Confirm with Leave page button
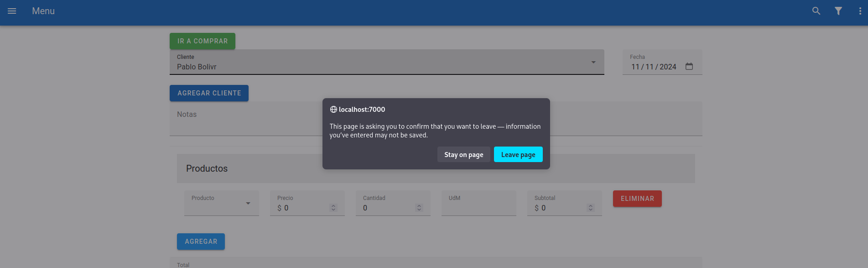The height and width of the screenshot is (268, 868). (518, 155)
